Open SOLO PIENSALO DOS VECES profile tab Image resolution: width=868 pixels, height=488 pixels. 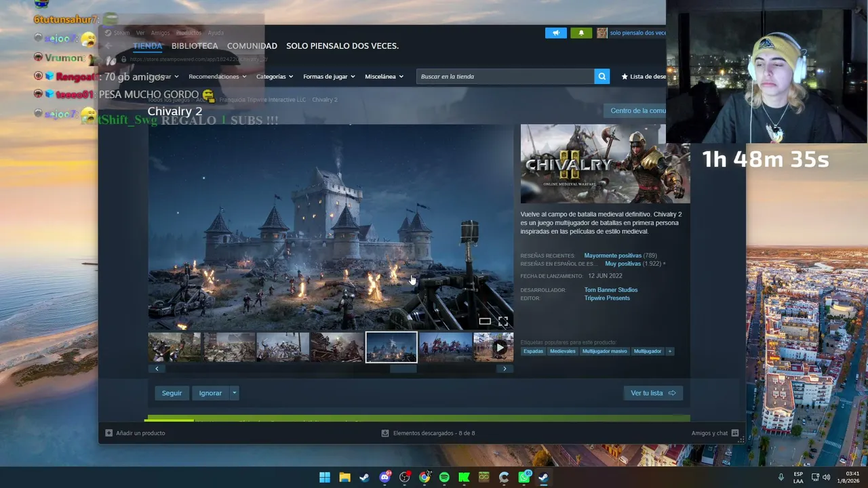pyautogui.click(x=342, y=46)
